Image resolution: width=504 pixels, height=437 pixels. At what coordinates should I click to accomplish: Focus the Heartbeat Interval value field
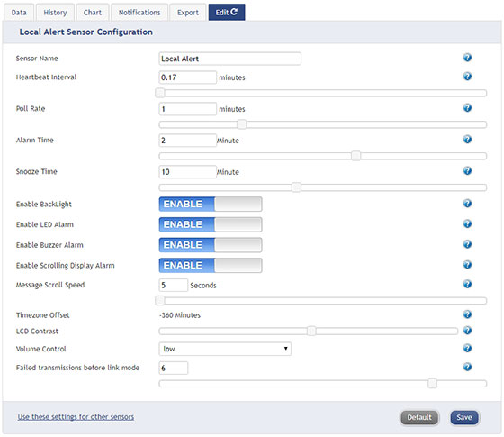point(188,77)
